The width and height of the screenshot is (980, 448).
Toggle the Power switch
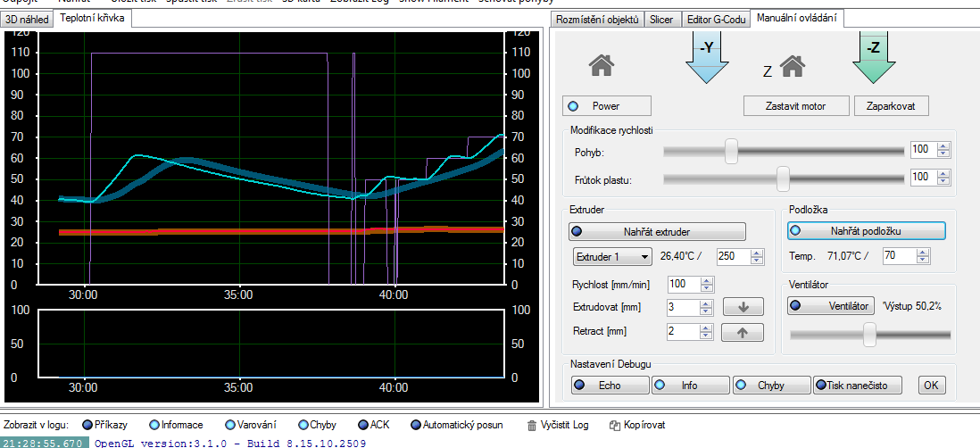pos(607,106)
